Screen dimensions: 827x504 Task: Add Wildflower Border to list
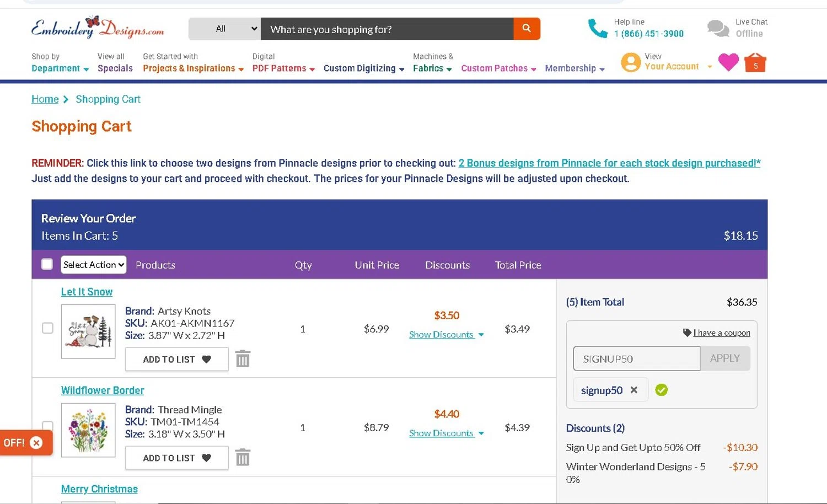[177, 458]
